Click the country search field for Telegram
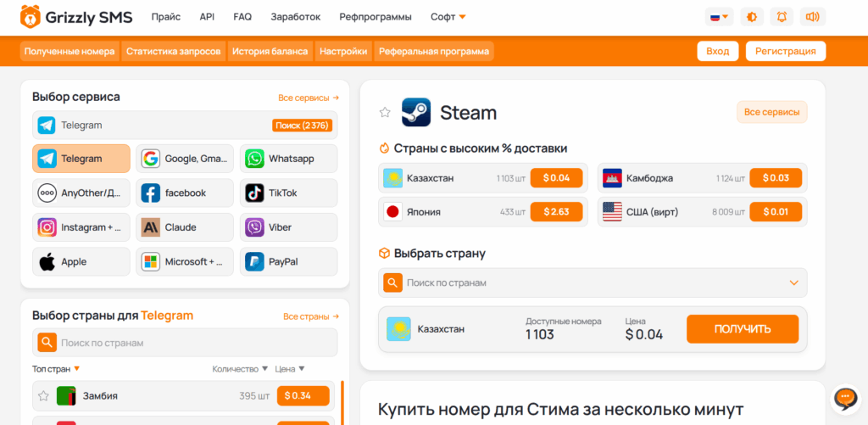The width and height of the screenshot is (868, 425). (185, 343)
